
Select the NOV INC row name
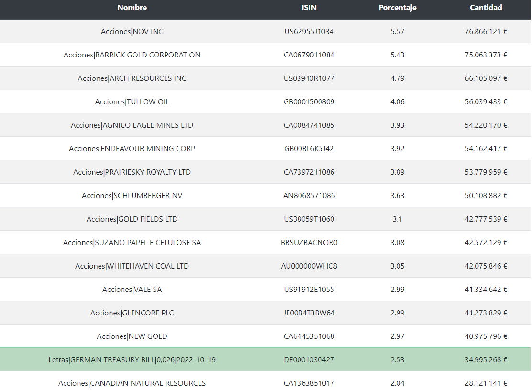[x=132, y=32]
